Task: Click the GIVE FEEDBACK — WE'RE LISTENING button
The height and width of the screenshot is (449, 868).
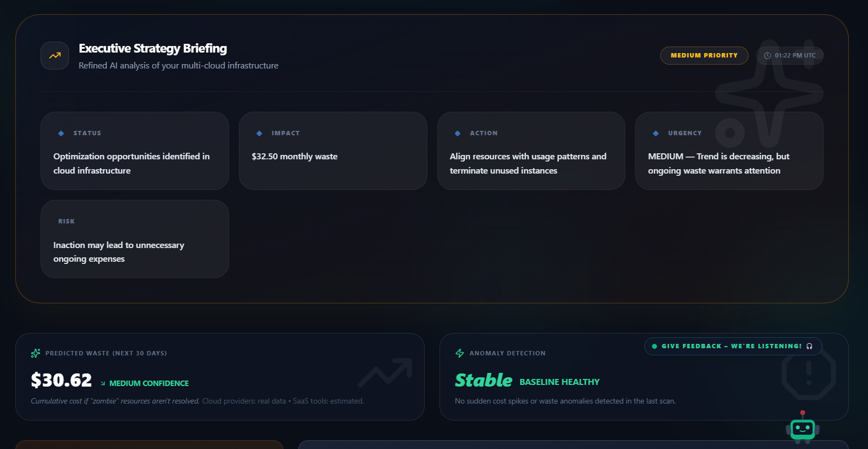Action: 733,346
